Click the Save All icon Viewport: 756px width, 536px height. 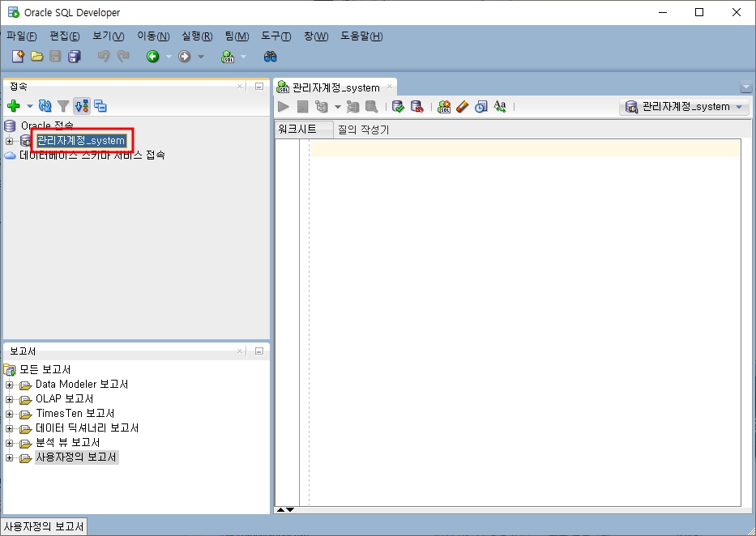[x=75, y=57]
